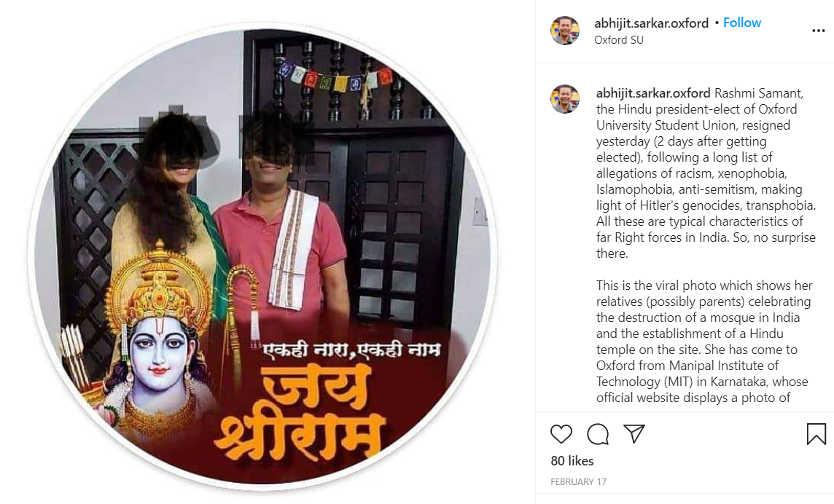Click the prayer flags in photo
834x504 pixels.
coord(335,78)
